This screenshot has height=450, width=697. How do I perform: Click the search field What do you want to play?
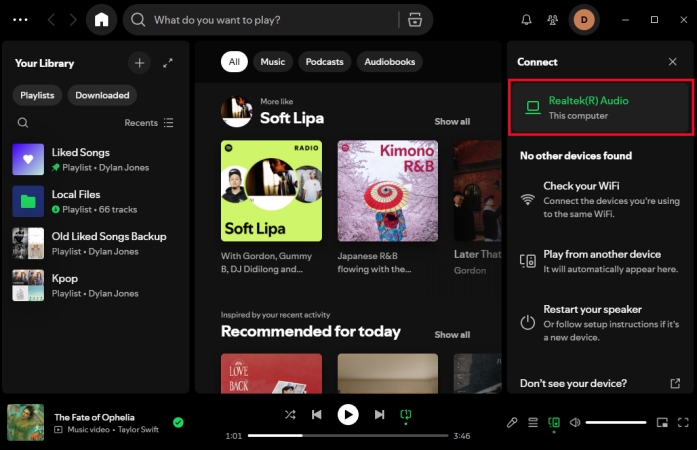(273, 20)
